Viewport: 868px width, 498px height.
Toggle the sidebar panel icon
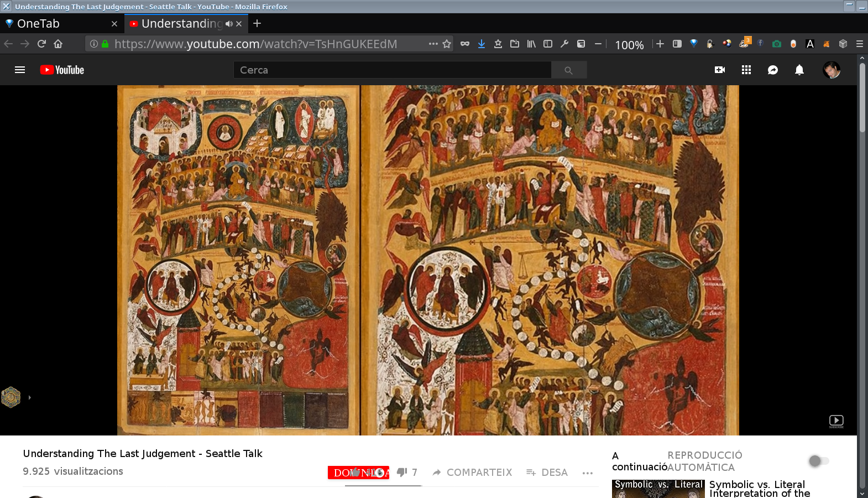click(548, 44)
